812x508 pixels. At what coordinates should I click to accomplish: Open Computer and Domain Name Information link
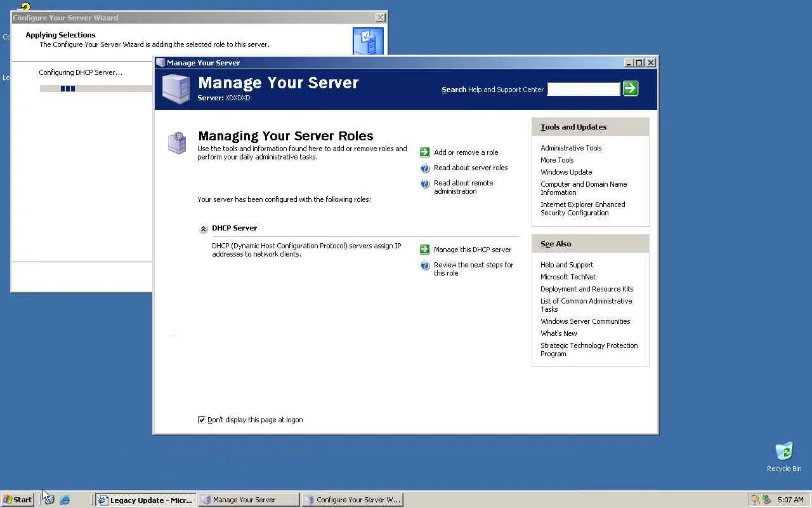click(x=584, y=189)
